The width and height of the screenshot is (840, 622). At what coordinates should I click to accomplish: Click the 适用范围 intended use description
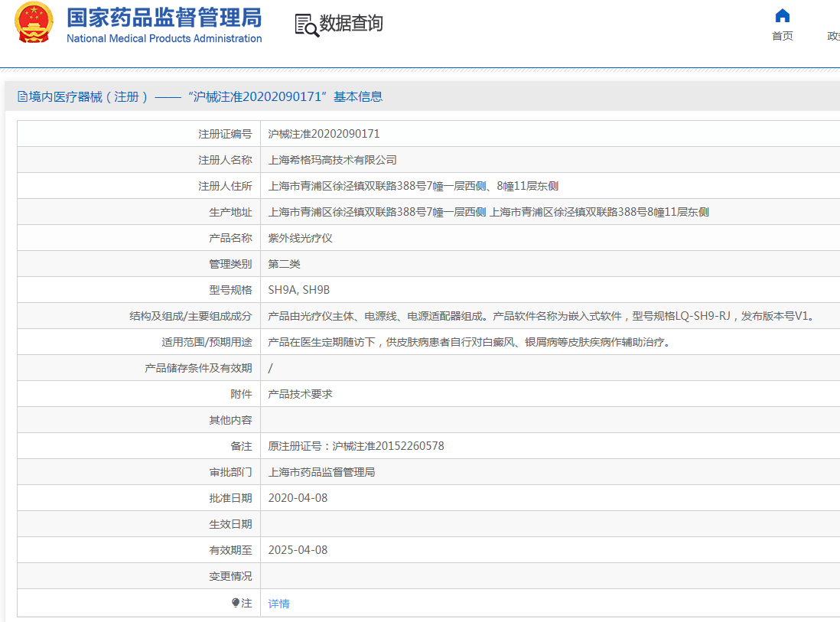tap(469, 342)
